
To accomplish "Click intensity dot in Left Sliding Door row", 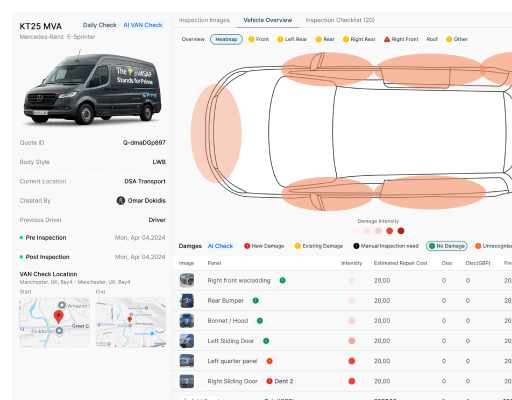I will coord(352,341).
